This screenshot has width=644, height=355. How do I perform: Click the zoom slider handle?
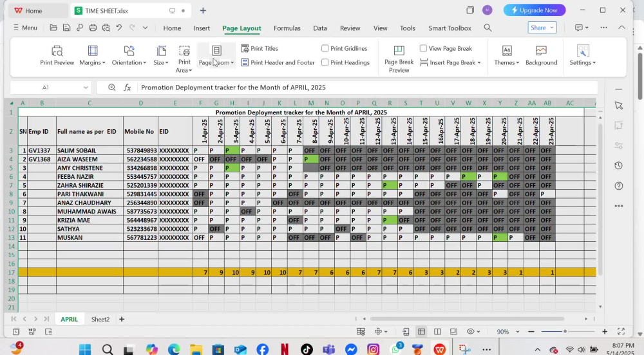click(x=565, y=331)
